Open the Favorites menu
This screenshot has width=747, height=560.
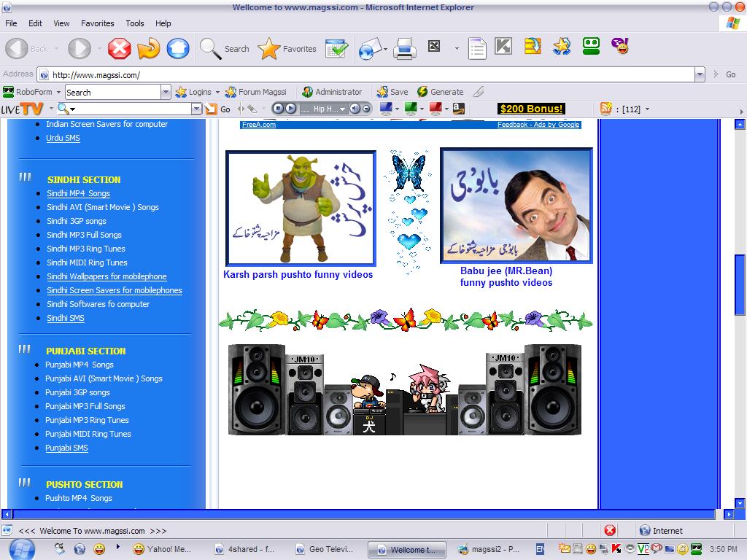click(97, 23)
